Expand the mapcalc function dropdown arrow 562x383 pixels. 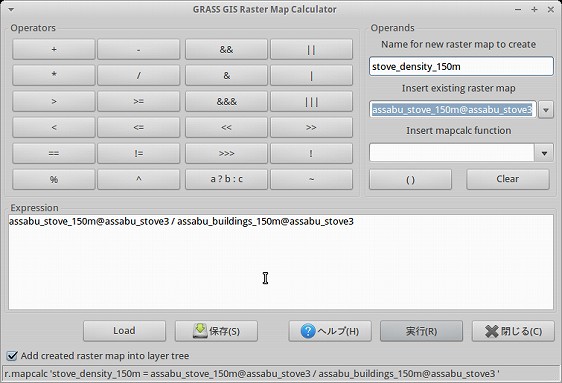click(x=544, y=153)
